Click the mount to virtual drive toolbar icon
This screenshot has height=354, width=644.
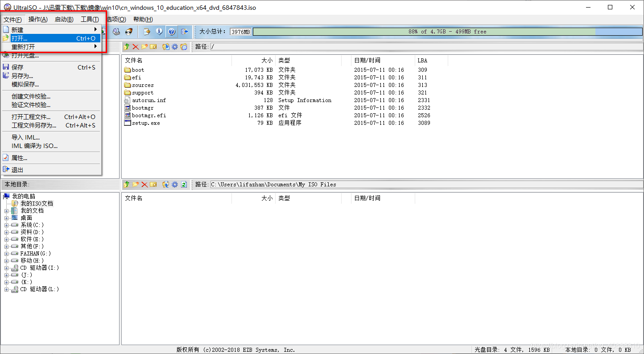(116, 32)
